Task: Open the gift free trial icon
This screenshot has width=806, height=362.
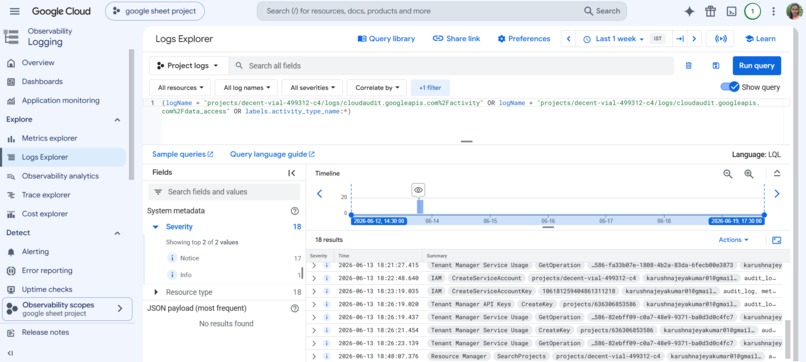Action: click(x=710, y=11)
